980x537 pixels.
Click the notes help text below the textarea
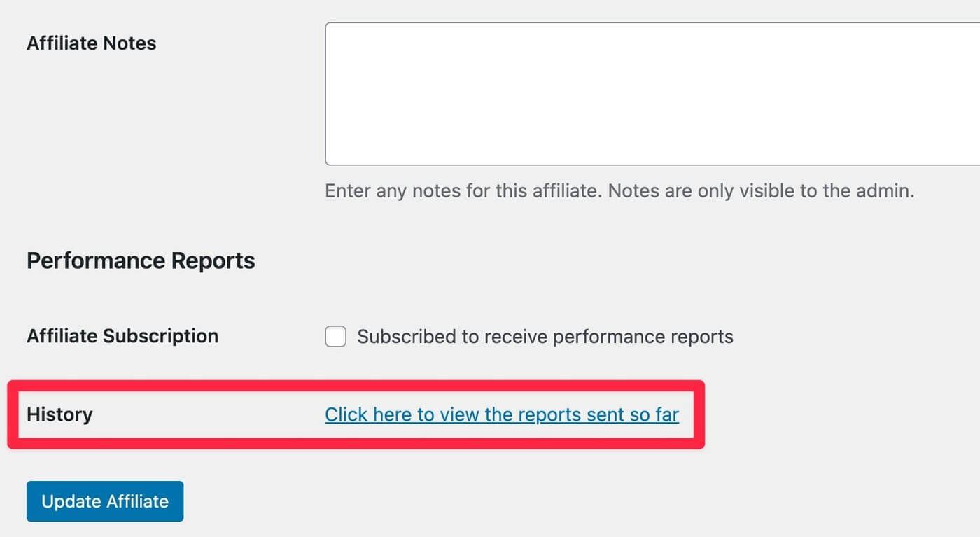pos(619,191)
